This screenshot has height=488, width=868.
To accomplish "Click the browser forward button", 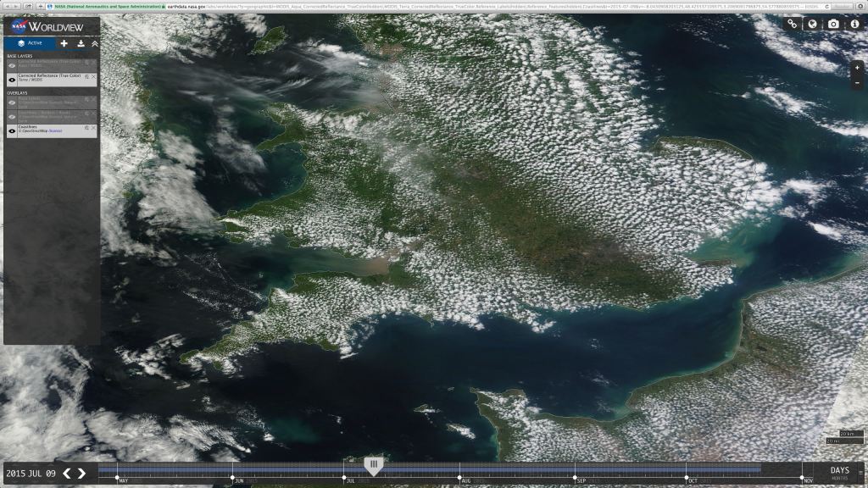I will [16, 6].
